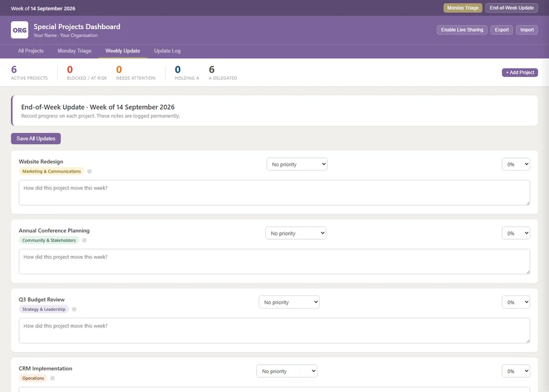The image size is (549, 392).
Task: Open Annual Conference Planning priority dropdown
Action: tap(296, 233)
